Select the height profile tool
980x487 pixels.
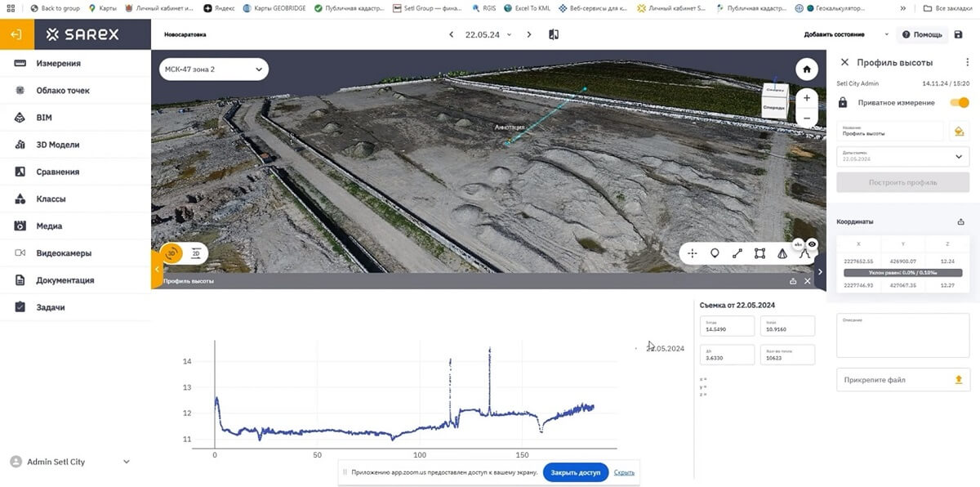(804, 253)
